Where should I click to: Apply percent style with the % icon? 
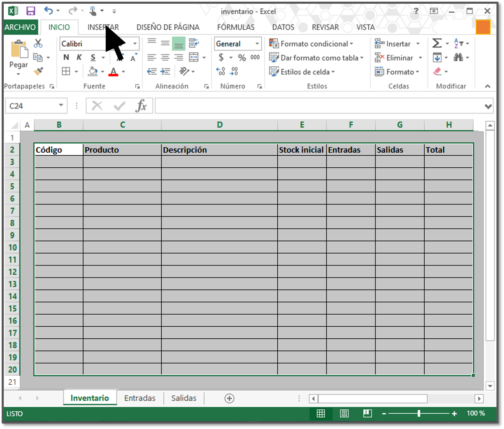click(x=242, y=58)
